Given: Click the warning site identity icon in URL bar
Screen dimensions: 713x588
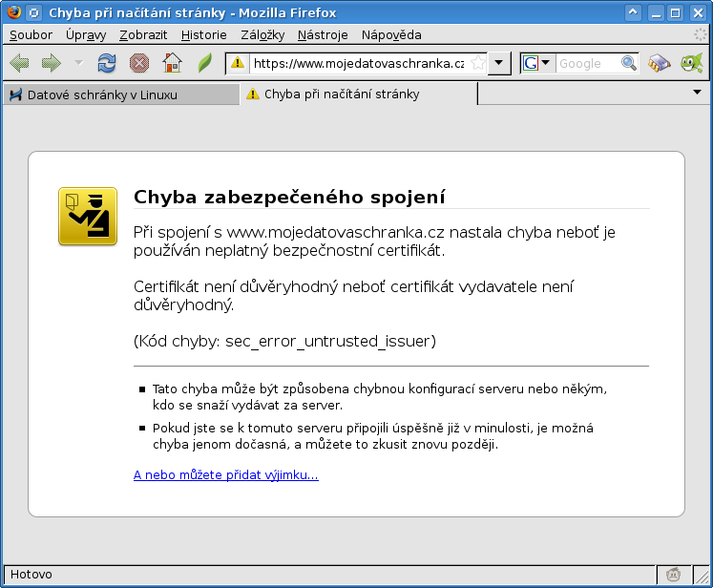Looking at the screenshot, I should [x=238, y=63].
